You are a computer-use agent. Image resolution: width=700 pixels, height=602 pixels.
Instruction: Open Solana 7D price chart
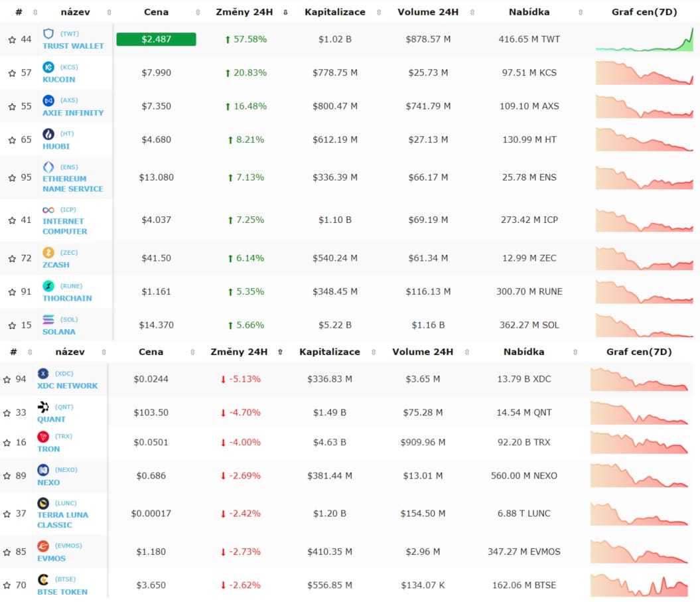coord(644,325)
